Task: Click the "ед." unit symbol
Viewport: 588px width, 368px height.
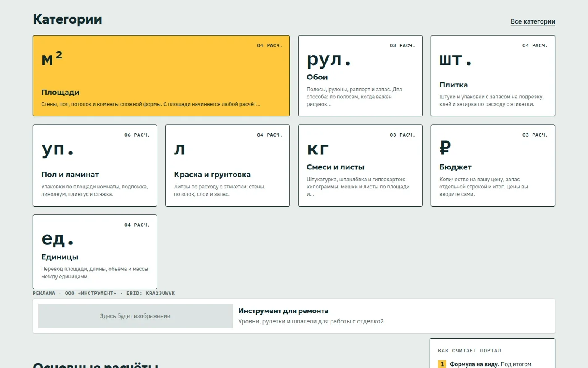Action: [58, 239]
